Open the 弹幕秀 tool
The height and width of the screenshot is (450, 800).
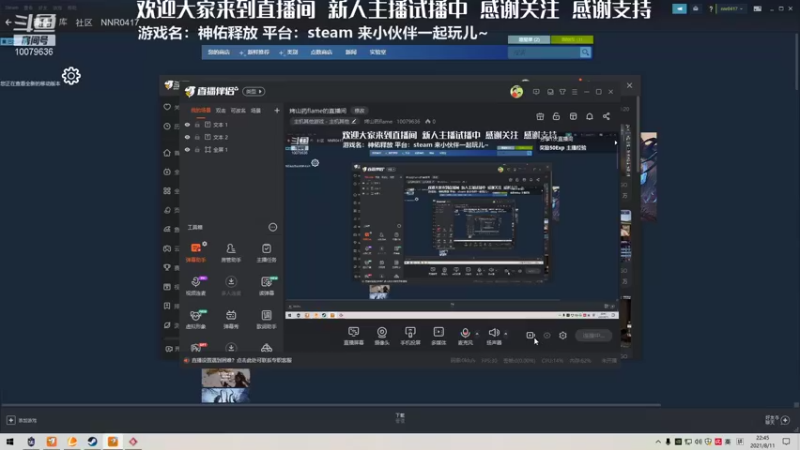231,319
